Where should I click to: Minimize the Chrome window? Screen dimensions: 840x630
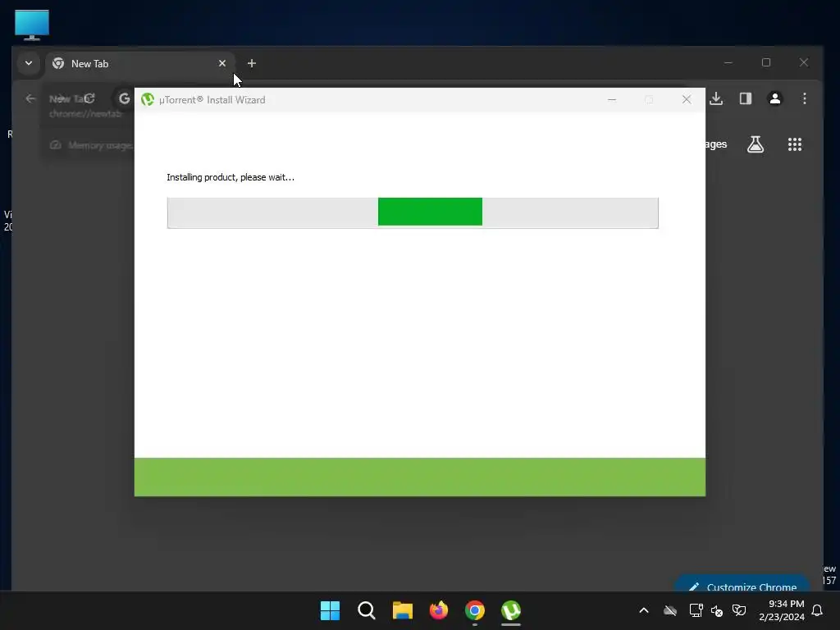pos(728,62)
